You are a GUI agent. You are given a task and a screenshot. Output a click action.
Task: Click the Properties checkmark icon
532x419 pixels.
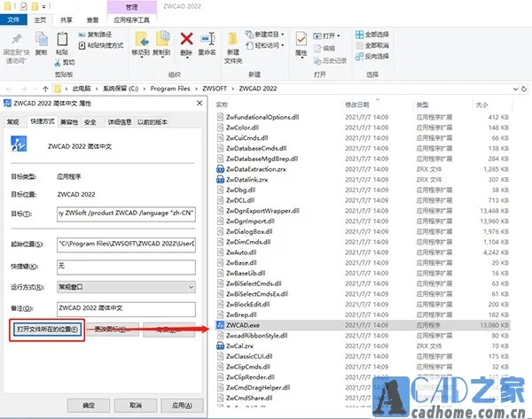301,39
